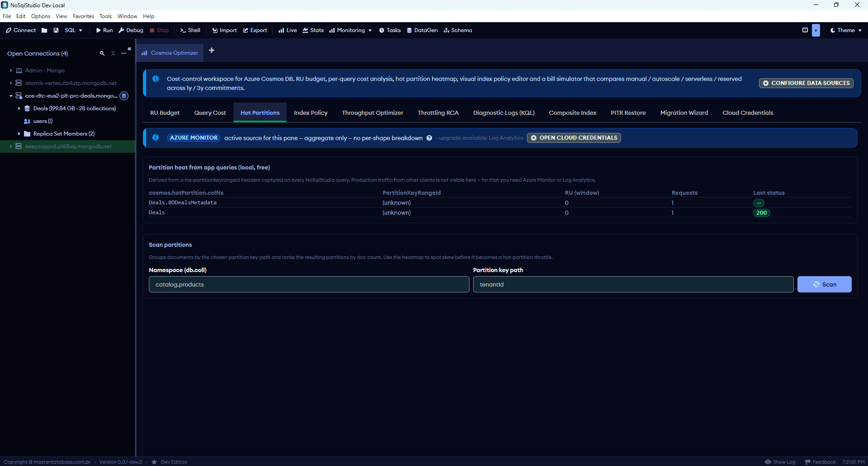Run the current query
The width and height of the screenshot is (868, 466).
pos(104,30)
